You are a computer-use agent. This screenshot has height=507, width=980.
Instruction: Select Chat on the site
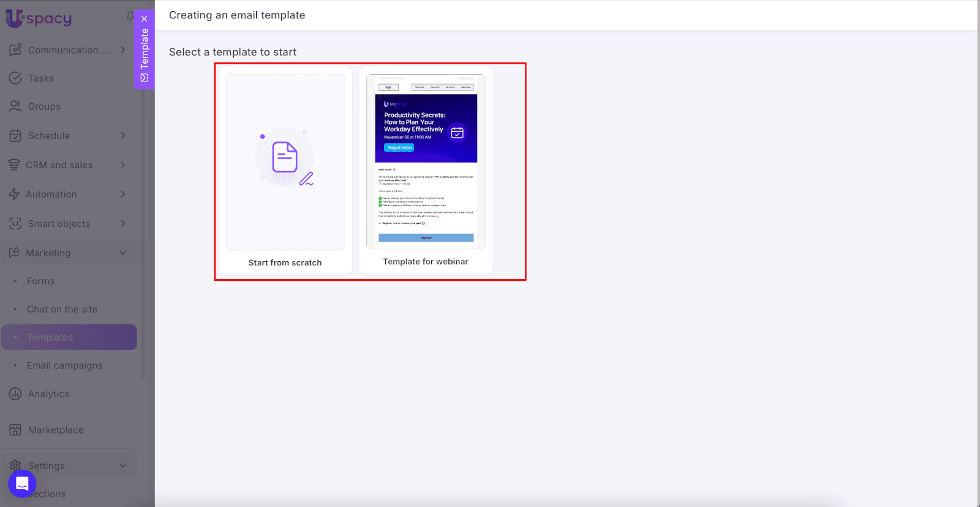point(62,310)
